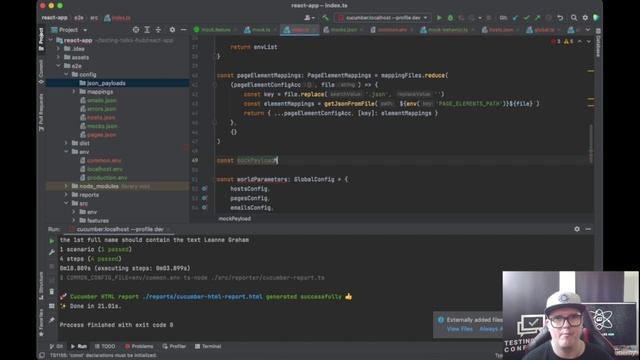The height and width of the screenshot is (360, 640).
Task: Switch to mock-behavior.ts editor tab
Action: coord(447,30)
